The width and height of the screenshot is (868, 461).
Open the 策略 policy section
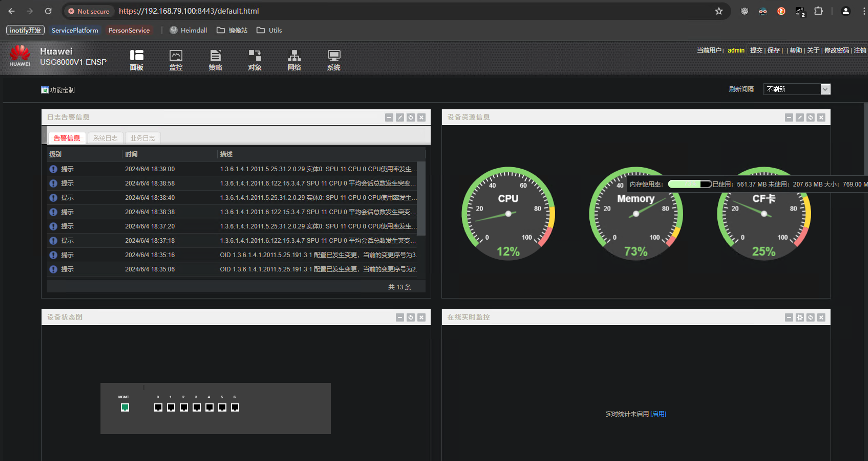215,60
